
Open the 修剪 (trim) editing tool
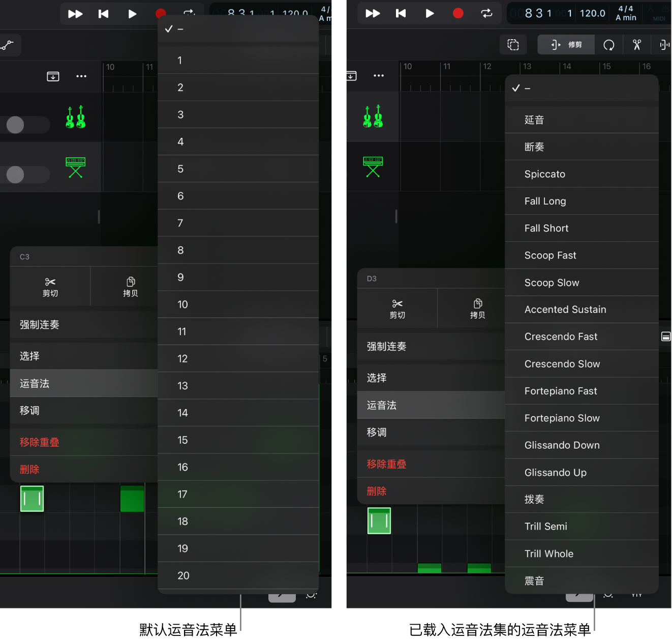[x=566, y=45]
